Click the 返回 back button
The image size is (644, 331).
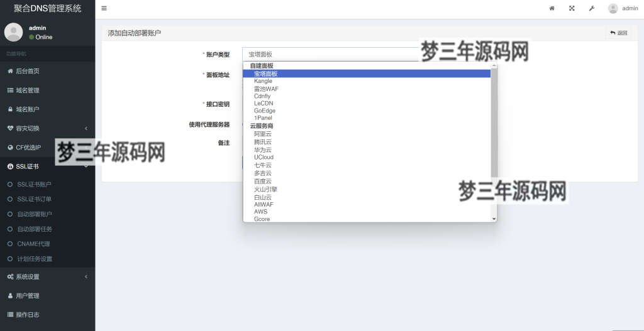pos(619,33)
